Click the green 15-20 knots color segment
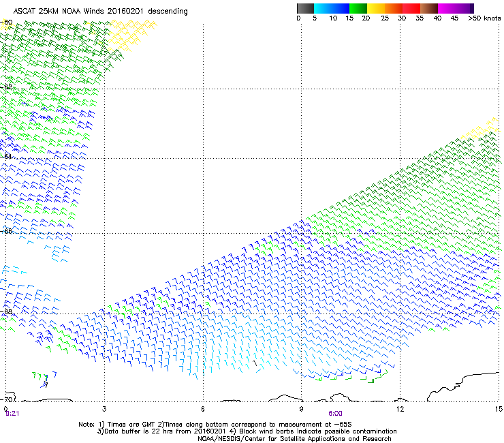The width and height of the screenshot is (504, 443). (358, 8)
